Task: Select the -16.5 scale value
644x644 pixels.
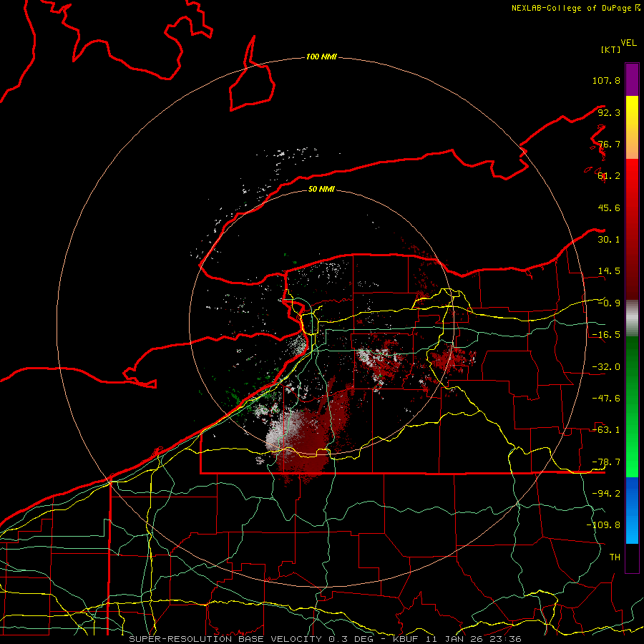Action: pyautogui.click(x=606, y=335)
